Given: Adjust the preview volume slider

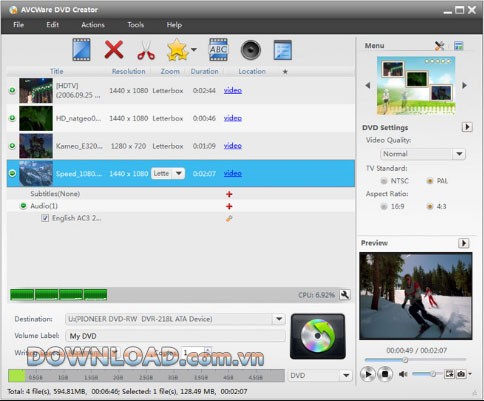Looking at the screenshot, I should click(427, 374).
